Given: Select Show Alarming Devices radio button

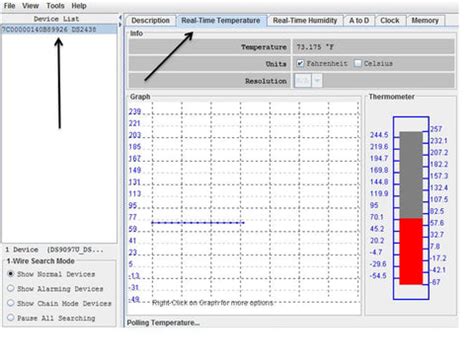Looking at the screenshot, I should tap(11, 288).
